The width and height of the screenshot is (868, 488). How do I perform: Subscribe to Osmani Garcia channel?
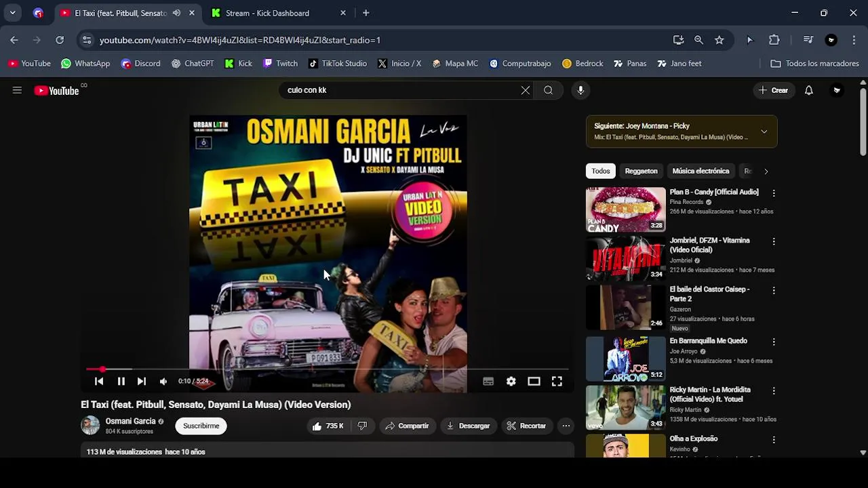(201, 426)
